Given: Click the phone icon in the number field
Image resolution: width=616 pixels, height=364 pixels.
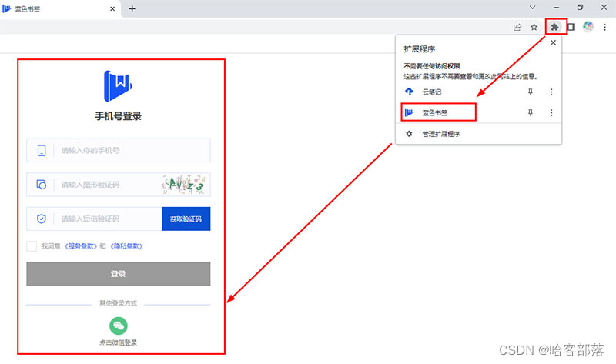Looking at the screenshot, I should (42, 150).
